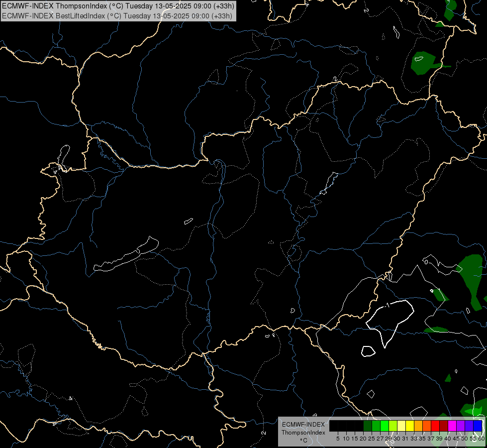The image size is (487, 448).
Task: Select the medium green 25-27 legend swatch
Action: [376, 426]
